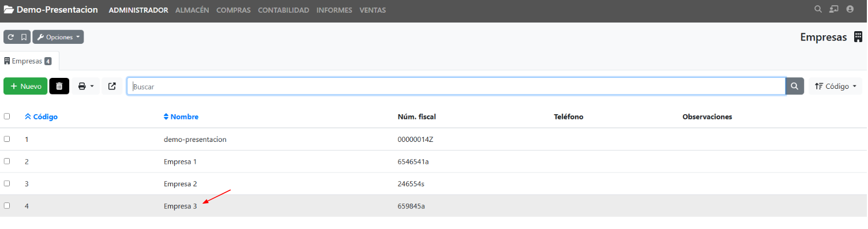Open the CONTABILIDAD menu
The height and width of the screenshot is (229, 868).
(283, 10)
